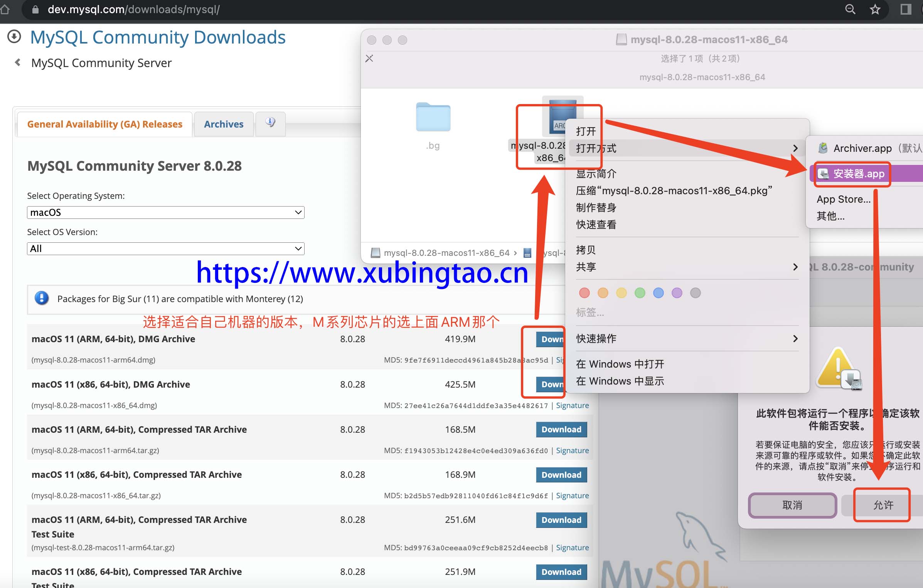This screenshot has width=923, height=588.
Task: Click the blue exclamation info icon
Action: click(42, 298)
